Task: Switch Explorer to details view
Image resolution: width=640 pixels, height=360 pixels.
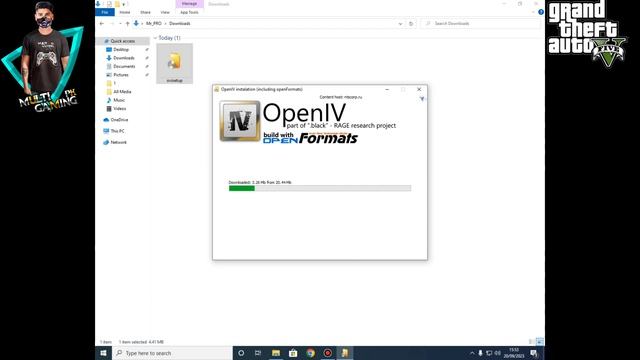Action: pyautogui.click(x=531, y=342)
